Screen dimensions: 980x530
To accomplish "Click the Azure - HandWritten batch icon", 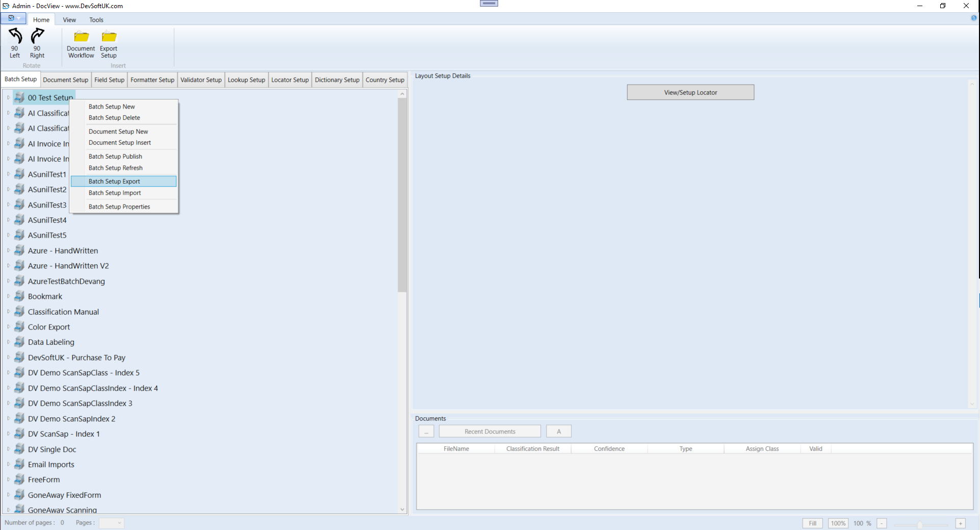I will 19,250.
